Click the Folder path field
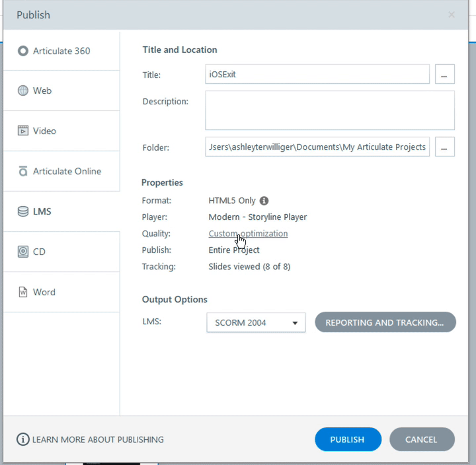 coord(317,147)
